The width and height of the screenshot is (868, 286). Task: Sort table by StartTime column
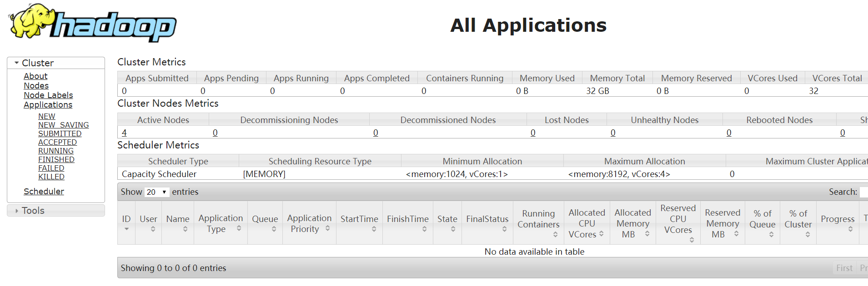(359, 223)
